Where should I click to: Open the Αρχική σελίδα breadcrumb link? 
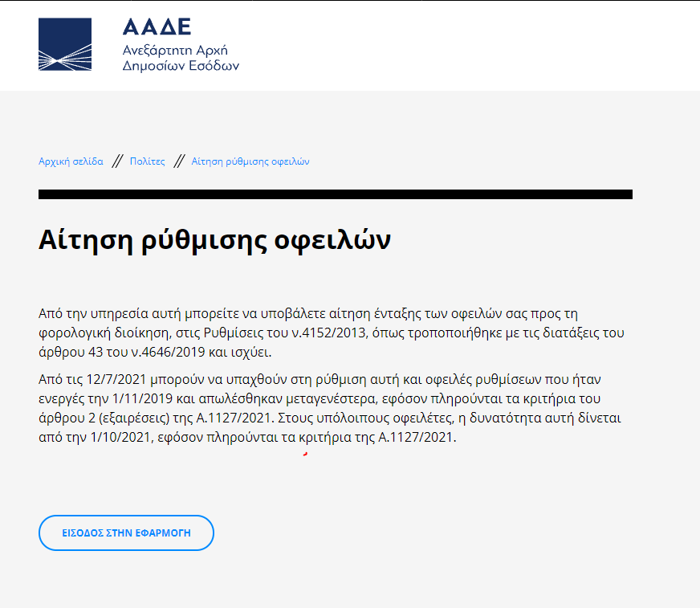coord(71,161)
